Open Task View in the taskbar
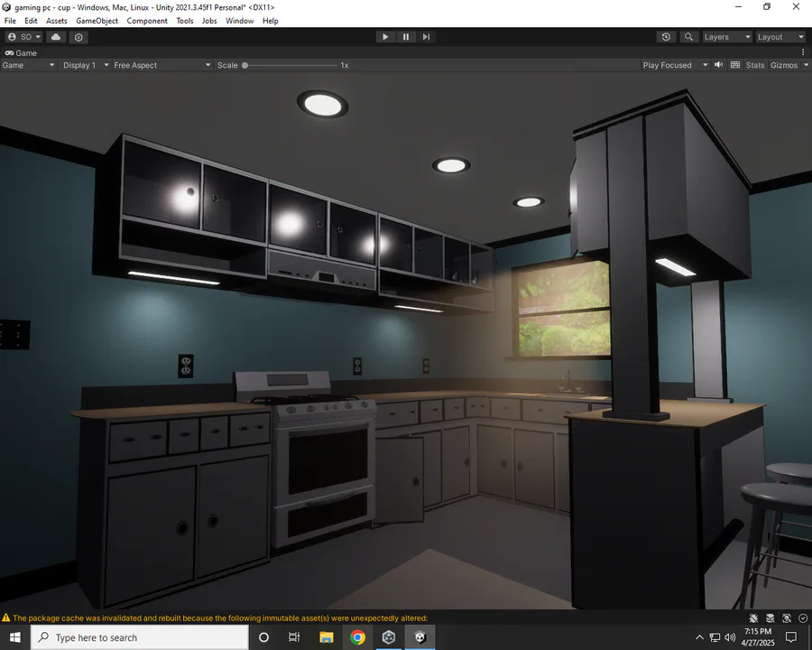812x650 pixels. pos(294,637)
